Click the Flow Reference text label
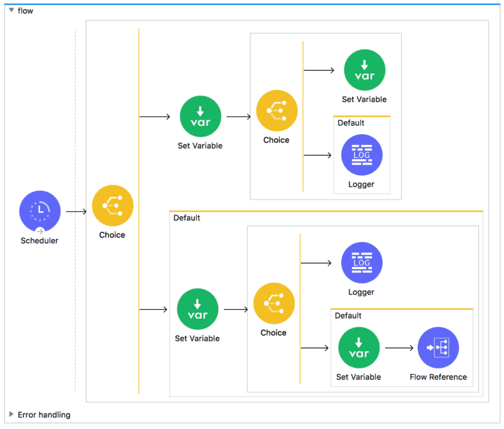504x429 pixels. [x=438, y=377]
